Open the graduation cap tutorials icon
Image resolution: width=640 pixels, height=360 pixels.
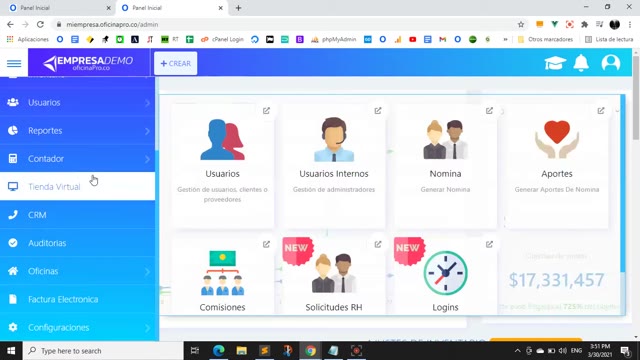click(555, 63)
